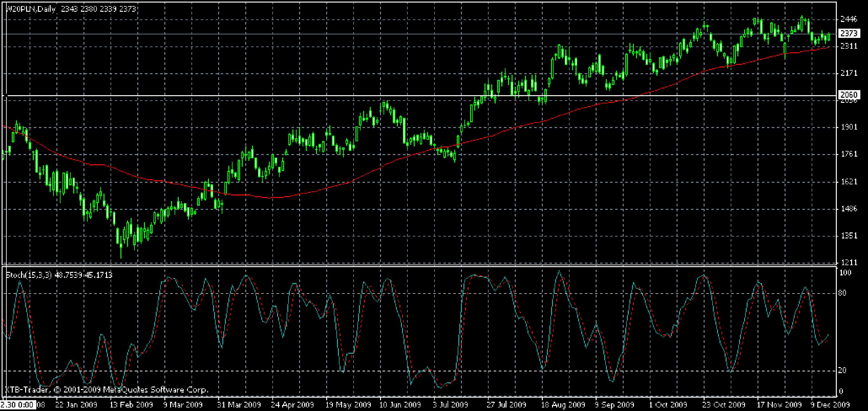Click the 1351 price scale label
Image resolution: width=868 pixels, height=411 pixels.
[x=849, y=236]
